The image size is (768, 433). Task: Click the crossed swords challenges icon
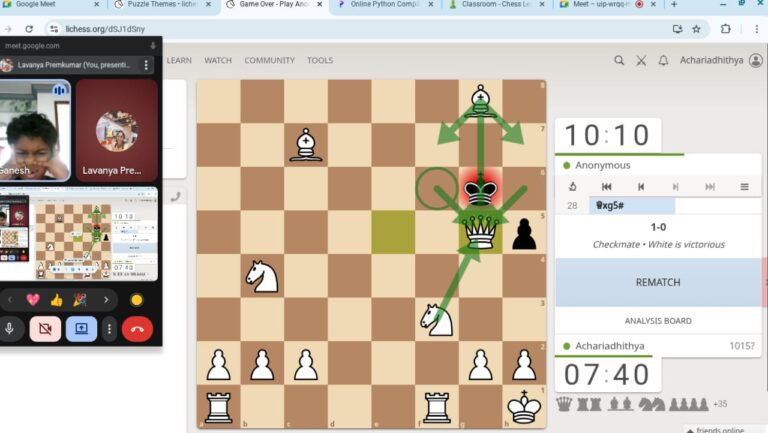coord(641,61)
